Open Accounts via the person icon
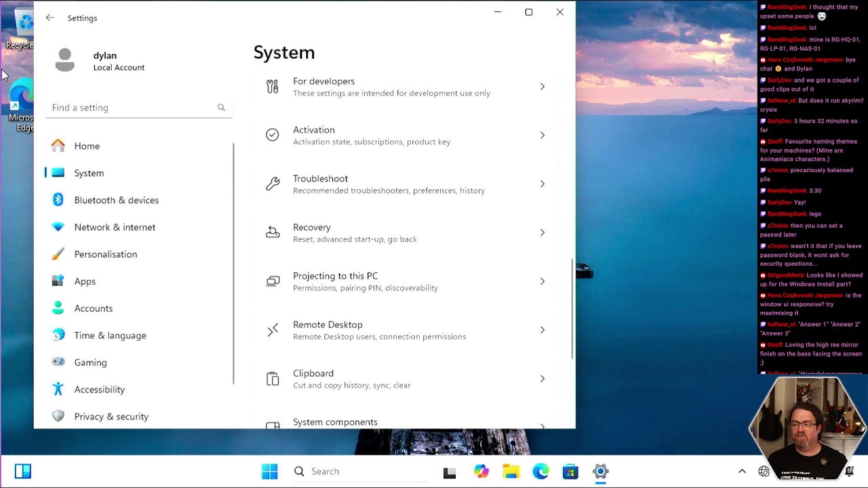868x488 pixels. click(58, 308)
